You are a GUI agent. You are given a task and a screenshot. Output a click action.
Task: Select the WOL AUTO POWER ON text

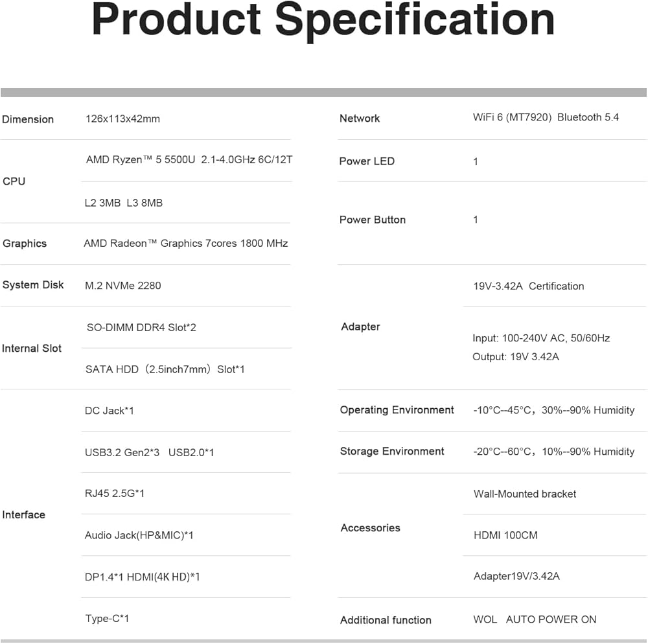(x=535, y=619)
